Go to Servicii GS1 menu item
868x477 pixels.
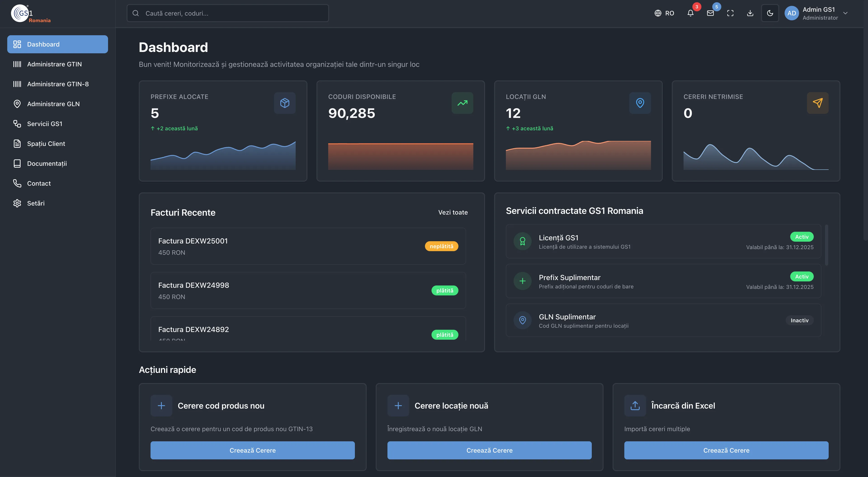(45, 124)
